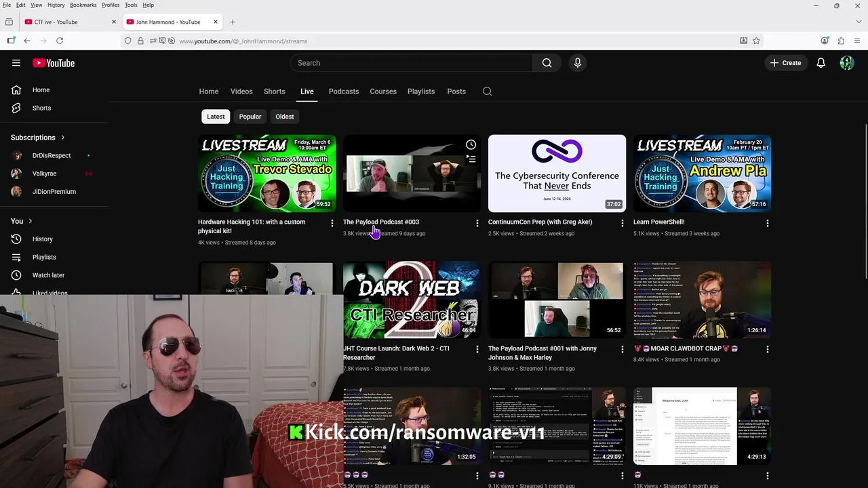
Task: Reload the page in browser toolbar
Action: coord(60,41)
